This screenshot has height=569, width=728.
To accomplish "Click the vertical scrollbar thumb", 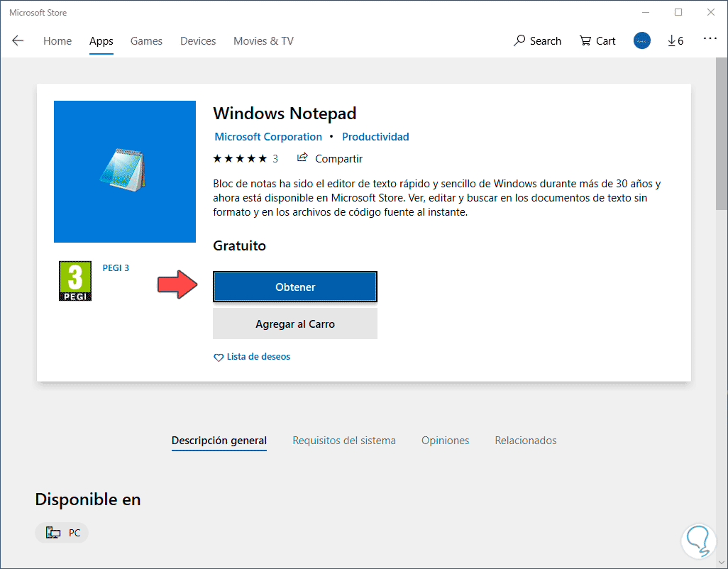I will click(x=722, y=134).
